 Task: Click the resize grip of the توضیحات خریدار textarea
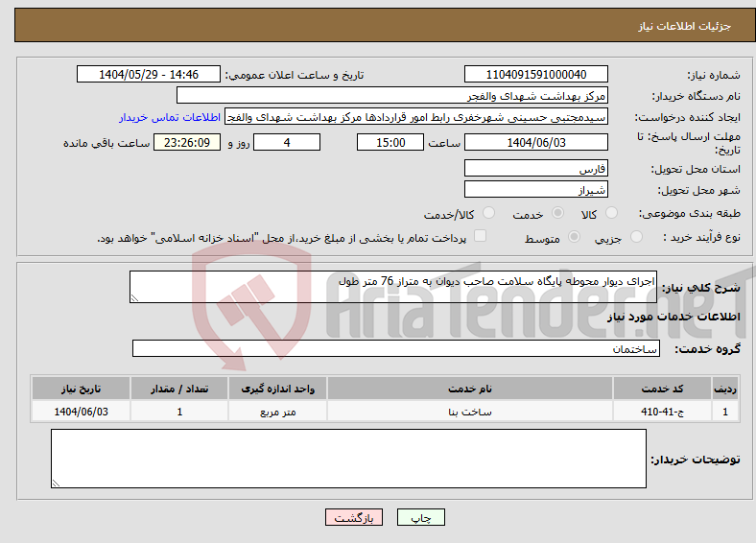point(56,483)
